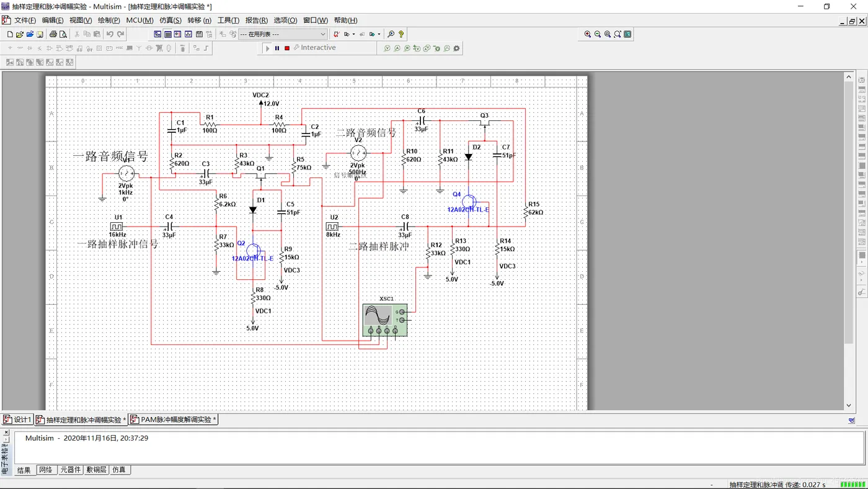Click the Place Bus icon
The width and height of the screenshot is (868, 489).
(x=206, y=48)
